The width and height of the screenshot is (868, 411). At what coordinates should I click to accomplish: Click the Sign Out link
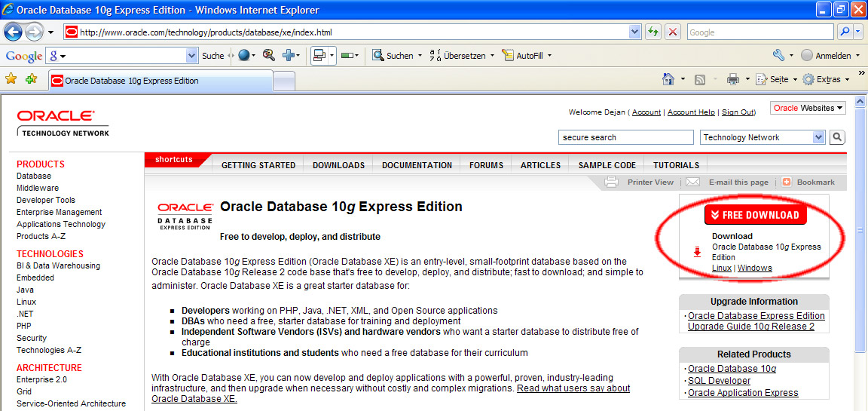point(738,112)
